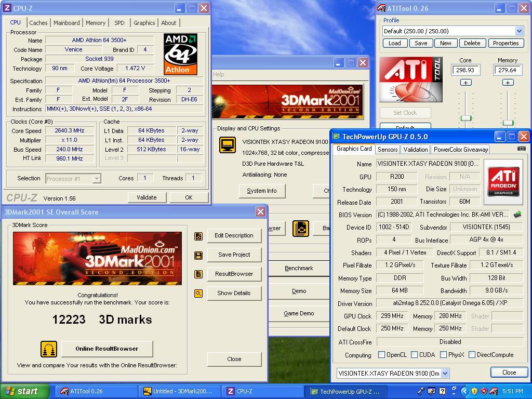The height and width of the screenshot is (399, 532).
Task: Click the Game Demo button in 3DMark
Action: [x=299, y=313]
